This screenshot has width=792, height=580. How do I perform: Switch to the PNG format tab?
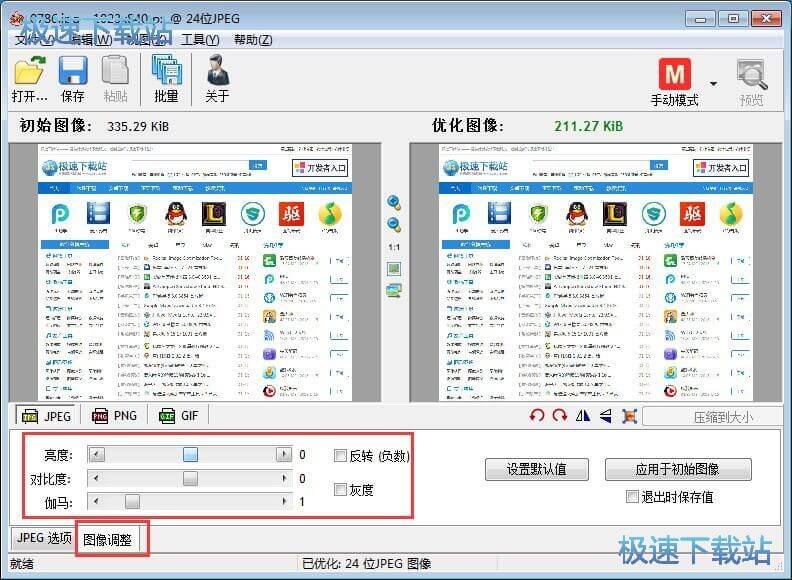pyautogui.click(x=114, y=416)
